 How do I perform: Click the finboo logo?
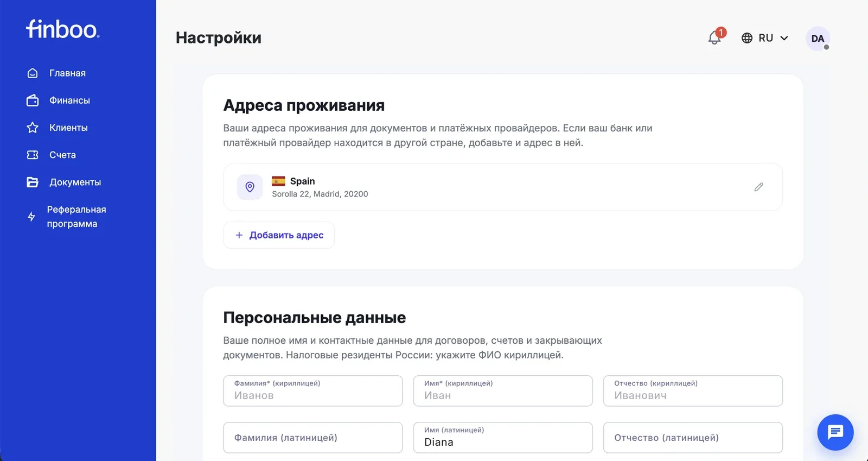(x=63, y=29)
